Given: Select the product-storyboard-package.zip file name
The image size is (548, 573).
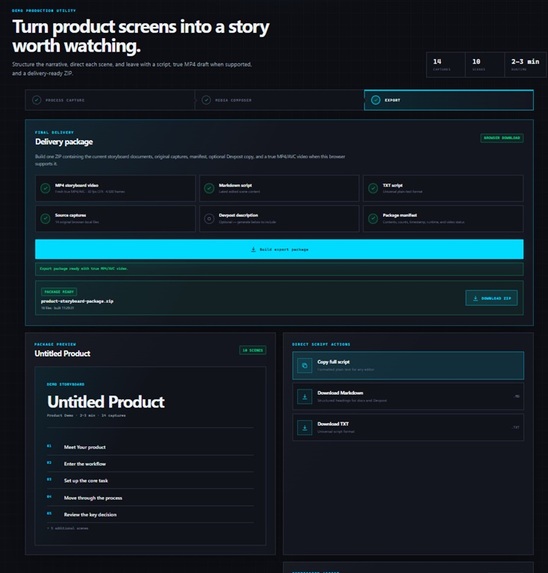Looking at the screenshot, I should coord(77,301).
